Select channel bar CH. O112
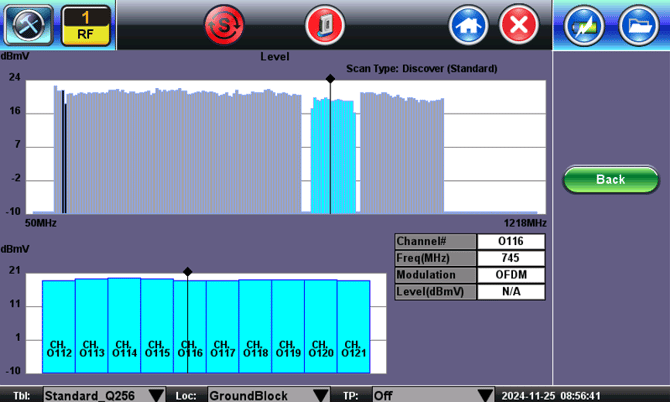Screen dimensions: 670x402 (59, 327)
